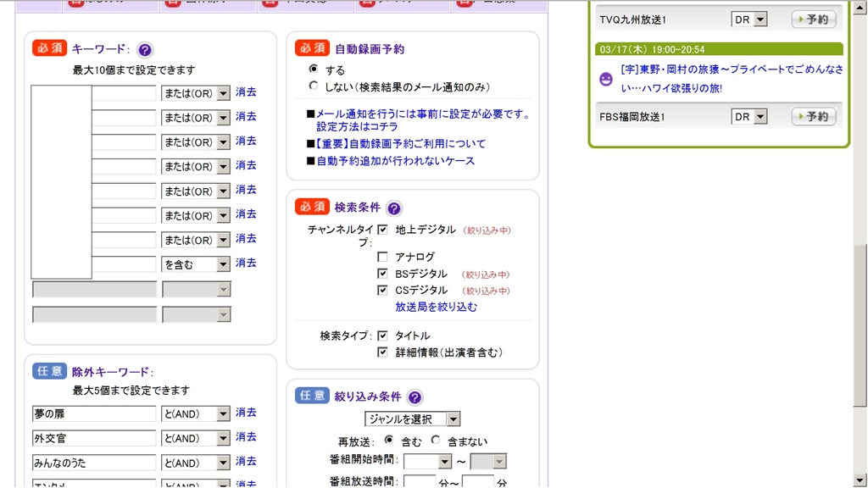Select 含む for 再放送
The height and width of the screenshot is (488, 868).
pos(389,440)
